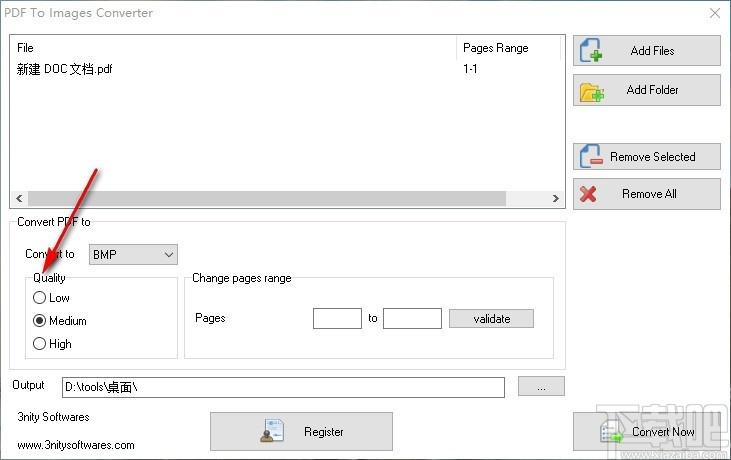Click the validate button
The height and width of the screenshot is (460, 731).
click(491, 319)
